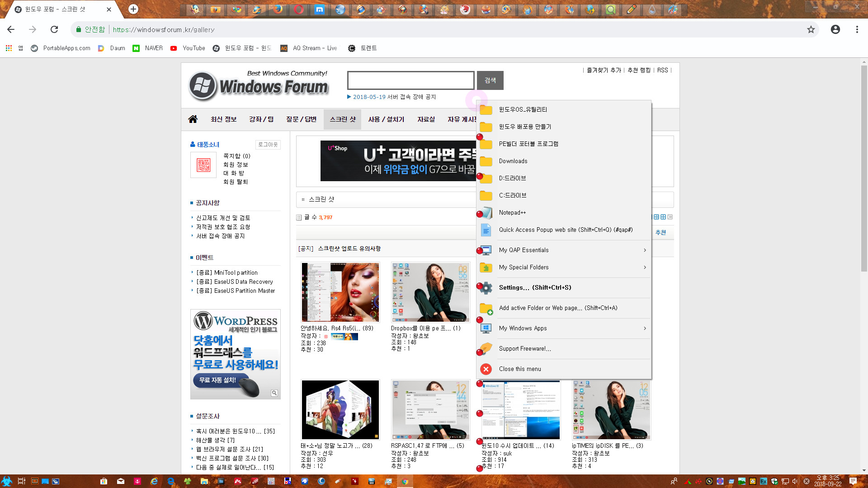Bookmark this page with the star icon
Image resolution: width=868 pixels, height=488 pixels.
(x=811, y=29)
